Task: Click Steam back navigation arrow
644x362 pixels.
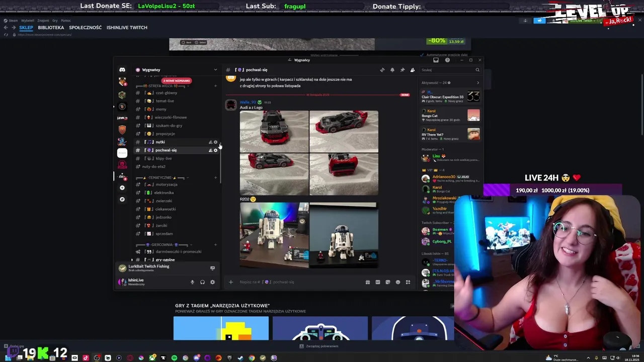Action: (x=6, y=28)
